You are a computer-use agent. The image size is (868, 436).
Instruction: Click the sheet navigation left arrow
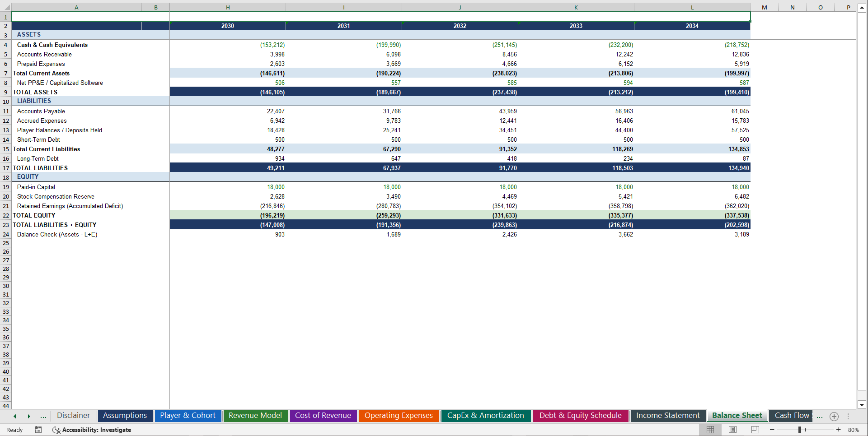15,416
